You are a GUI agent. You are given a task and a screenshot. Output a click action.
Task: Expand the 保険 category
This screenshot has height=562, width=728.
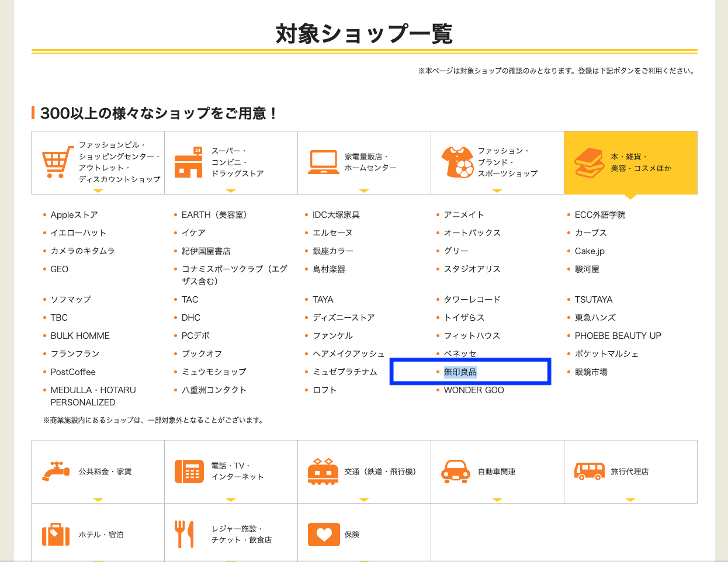pos(365,534)
